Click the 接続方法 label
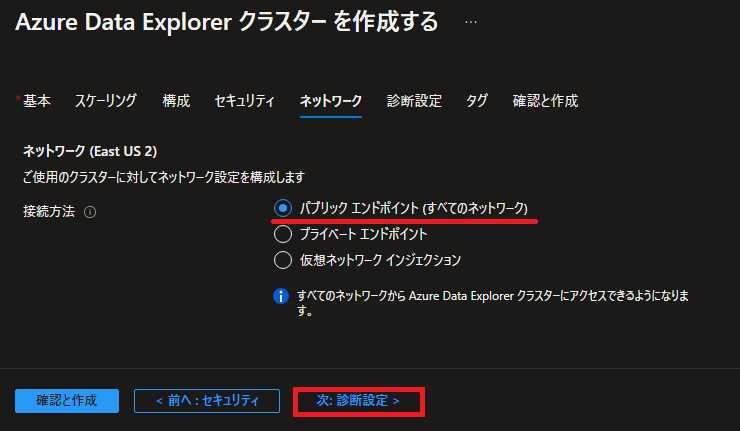The image size is (740, 431). click(49, 211)
